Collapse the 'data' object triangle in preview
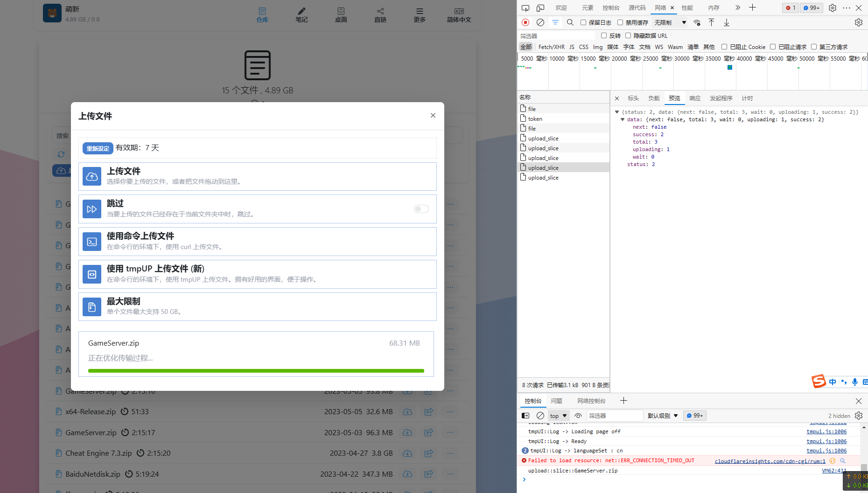Screen dimensions: 868x493 [x=623, y=119]
